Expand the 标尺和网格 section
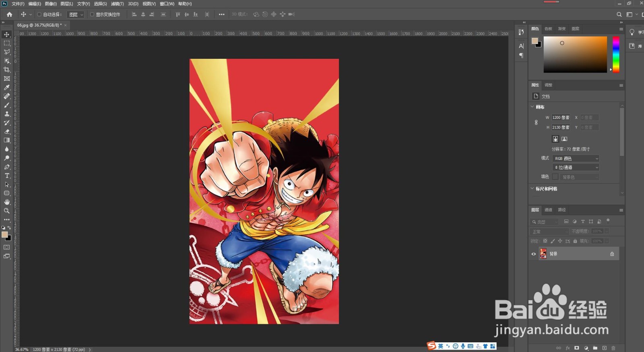 click(x=532, y=188)
